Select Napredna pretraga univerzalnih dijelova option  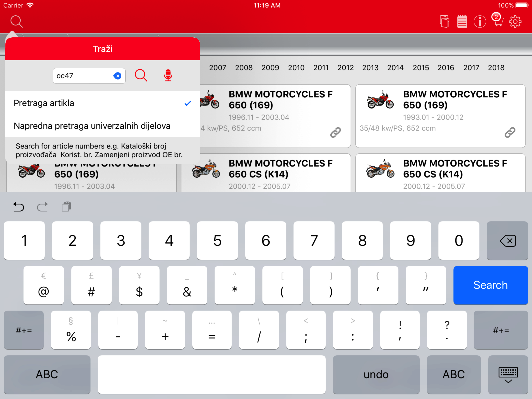(102, 126)
